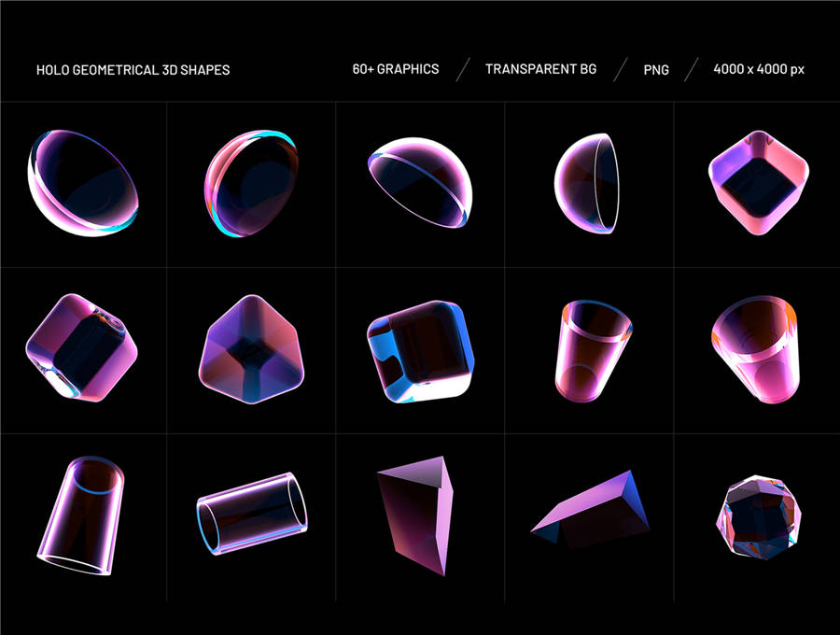The image size is (840, 635).
Task: Select the upright hollow tube shape
Action: click(81, 515)
